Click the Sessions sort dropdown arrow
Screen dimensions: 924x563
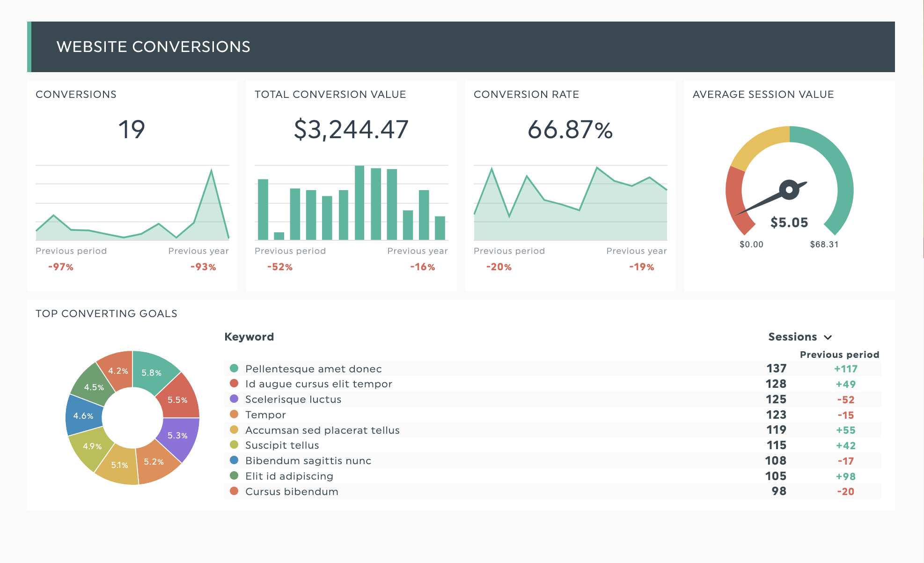click(x=828, y=337)
